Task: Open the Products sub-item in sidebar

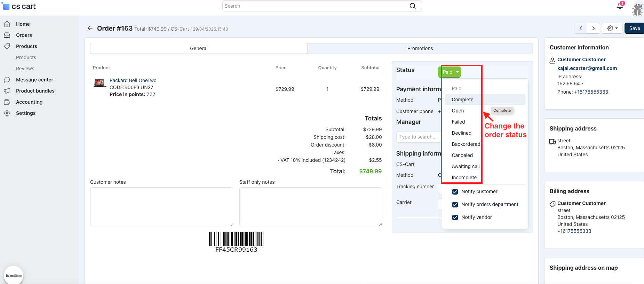Action: (26, 57)
